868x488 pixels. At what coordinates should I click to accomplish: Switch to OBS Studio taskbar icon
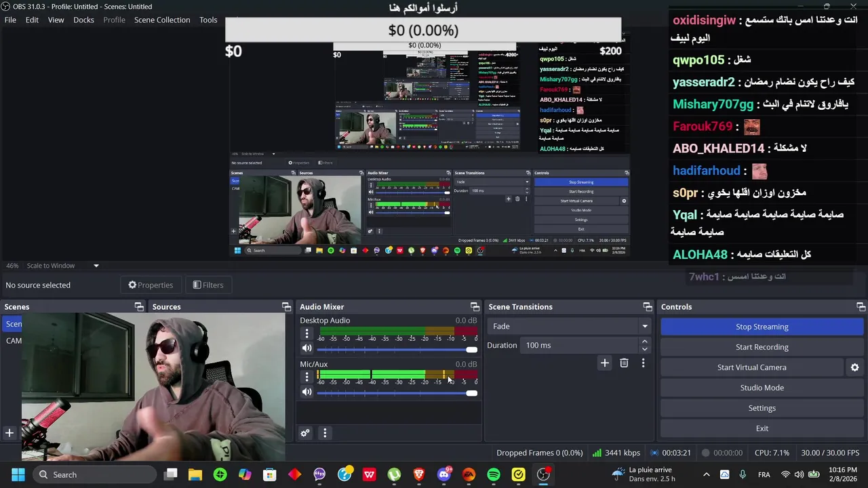tap(543, 474)
